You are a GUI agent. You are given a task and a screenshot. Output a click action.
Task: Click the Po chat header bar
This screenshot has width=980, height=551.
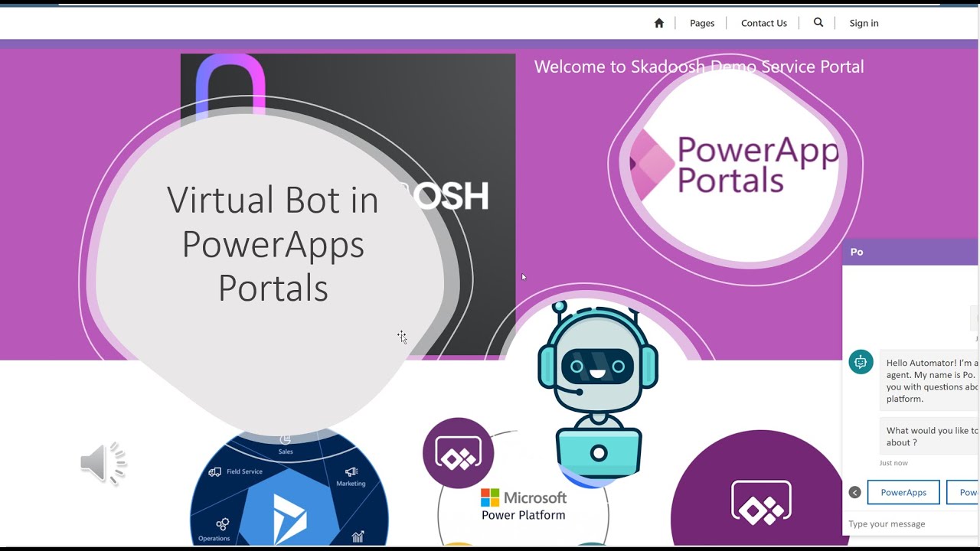pyautogui.click(x=910, y=252)
